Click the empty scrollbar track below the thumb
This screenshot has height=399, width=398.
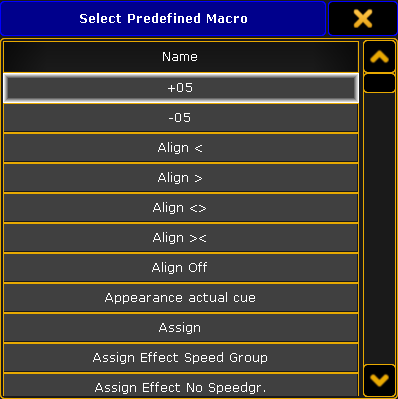pyautogui.click(x=379, y=228)
